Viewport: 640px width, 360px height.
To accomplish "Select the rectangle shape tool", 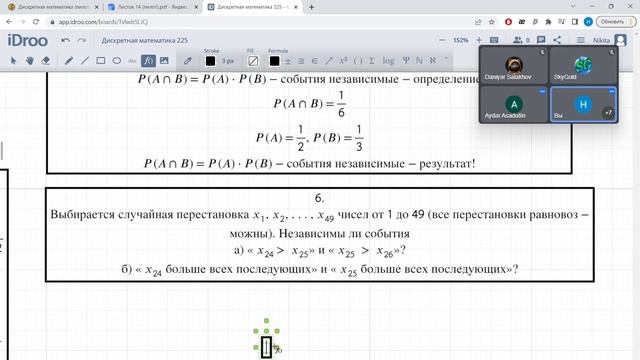I will point(101,61).
